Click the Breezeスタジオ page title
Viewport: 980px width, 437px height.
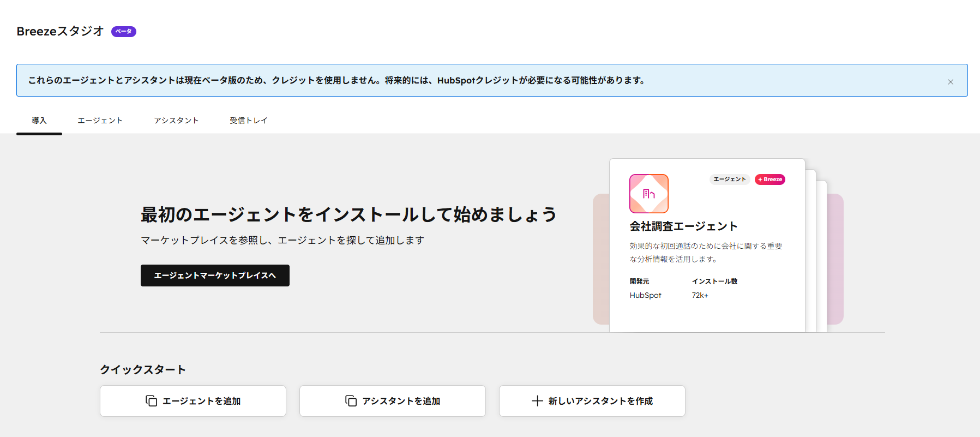click(x=60, y=32)
